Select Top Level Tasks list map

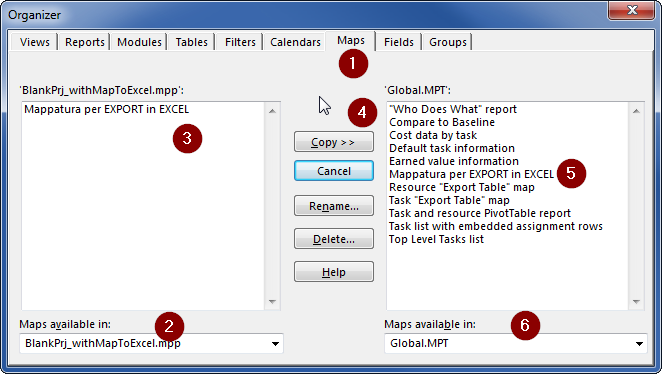pos(436,239)
